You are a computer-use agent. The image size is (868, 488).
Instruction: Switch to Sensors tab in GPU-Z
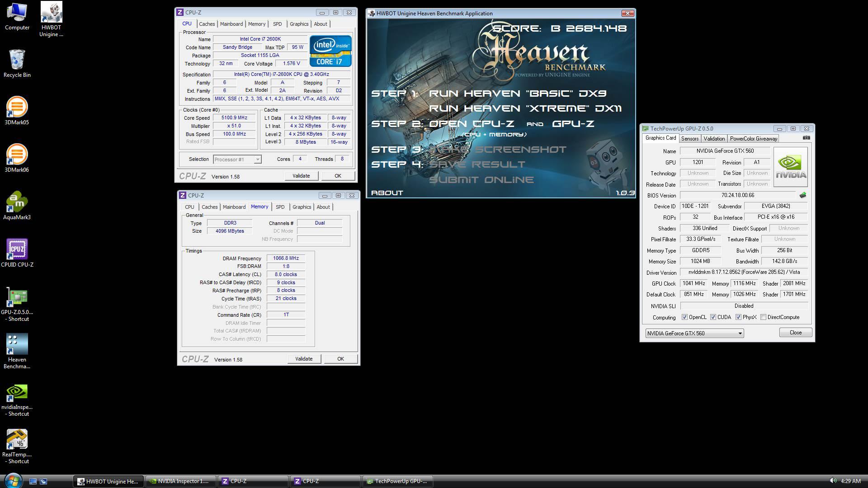coord(690,139)
